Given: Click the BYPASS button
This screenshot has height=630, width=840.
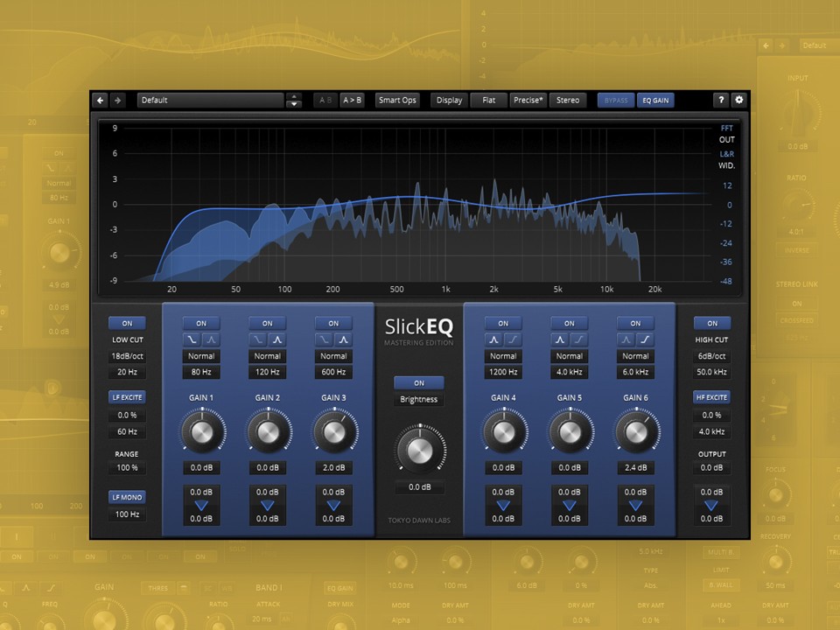Looking at the screenshot, I should pos(616,100).
